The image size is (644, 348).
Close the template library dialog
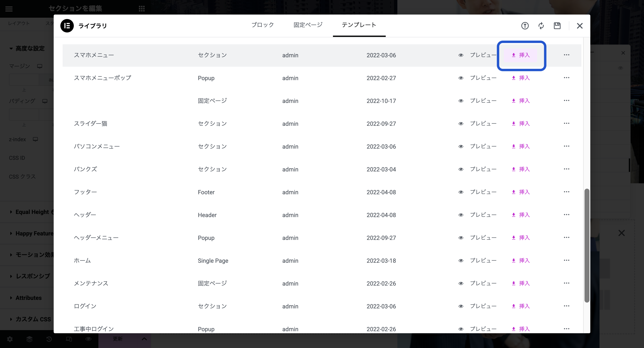tap(580, 26)
